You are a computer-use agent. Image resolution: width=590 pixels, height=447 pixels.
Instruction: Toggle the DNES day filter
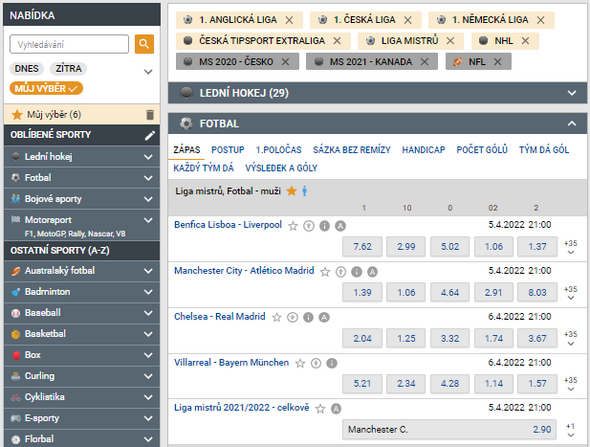[26, 68]
